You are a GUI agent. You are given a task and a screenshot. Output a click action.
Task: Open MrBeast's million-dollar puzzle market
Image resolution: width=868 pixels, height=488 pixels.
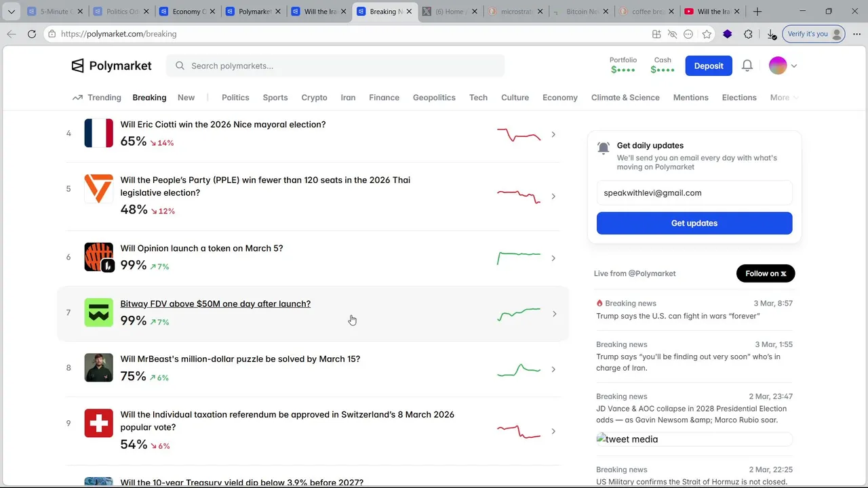[x=240, y=359]
